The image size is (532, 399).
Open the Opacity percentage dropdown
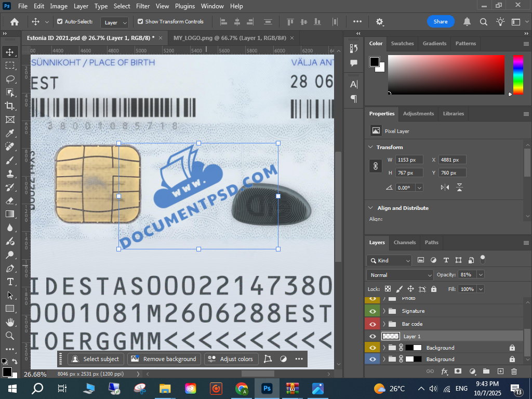481,274
